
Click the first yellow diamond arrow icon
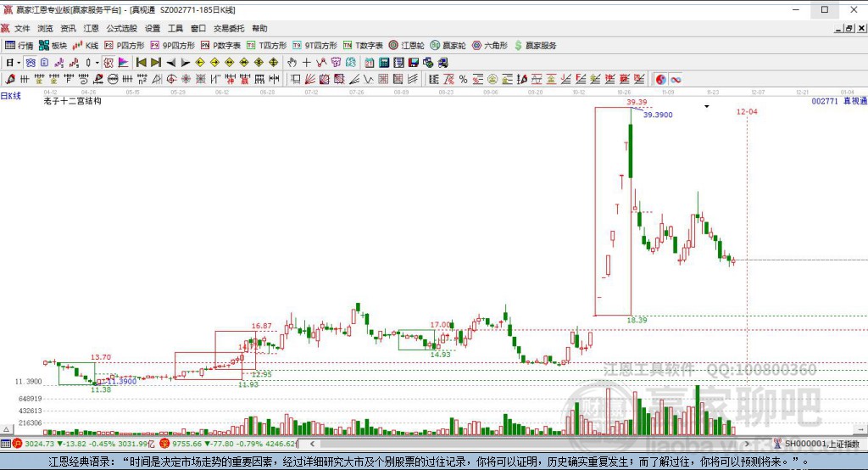(200, 63)
